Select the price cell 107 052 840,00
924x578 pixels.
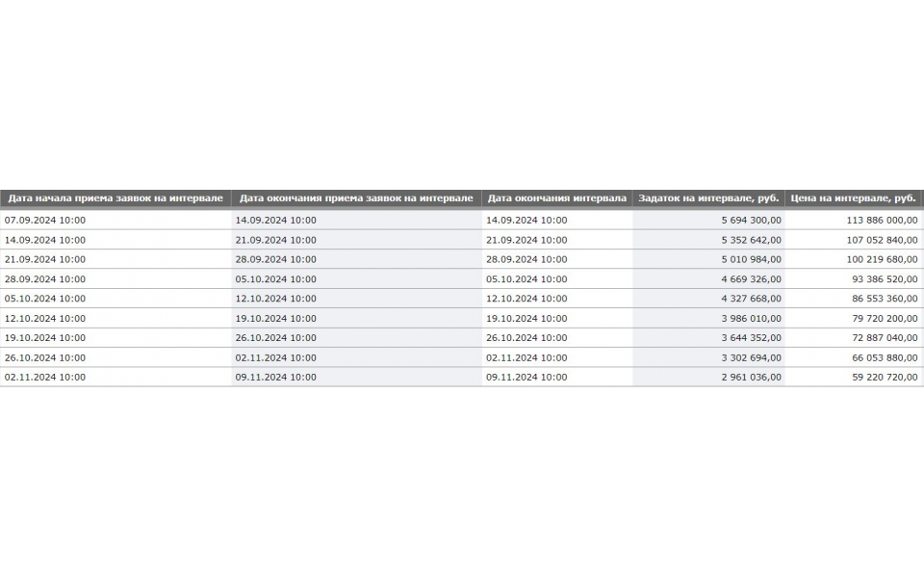[854, 240]
